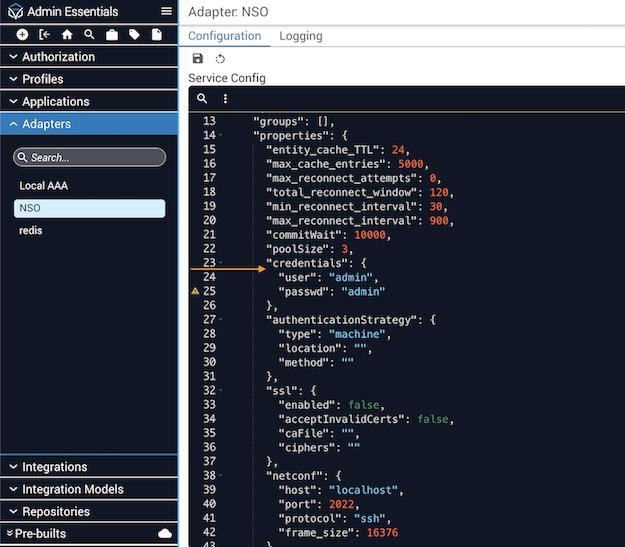Click the tag icon in sidebar toolbar
The height and width of the screenshot is (547, 625).
134,35
